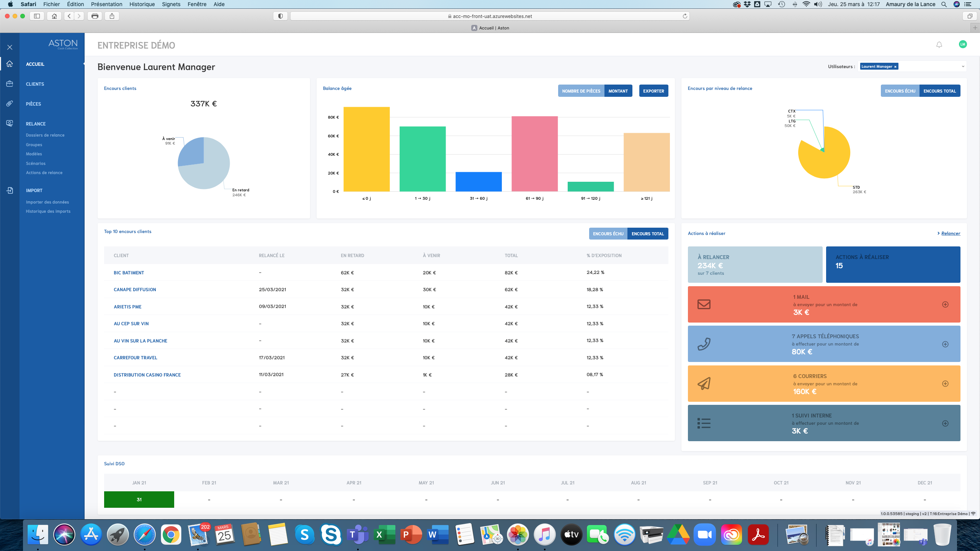This screenshot has height=551, width=980.
Task: Open notifications via the bell icon
Action: (x=938, y=44)
